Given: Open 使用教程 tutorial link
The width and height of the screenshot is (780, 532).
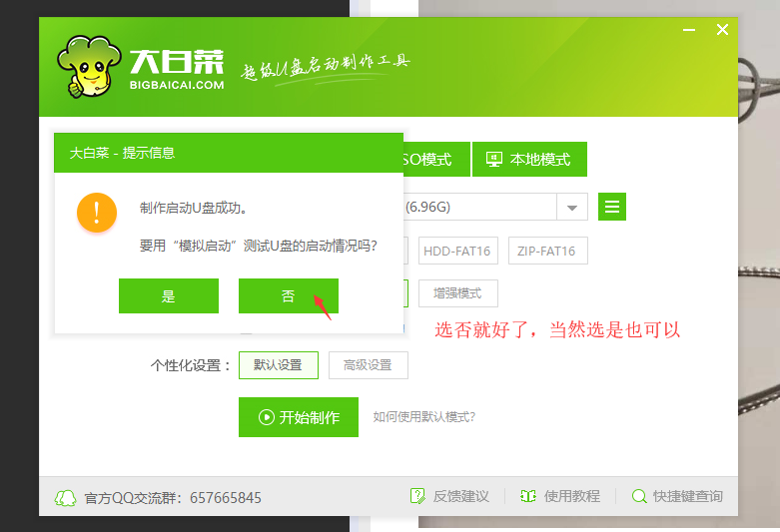Looking at the screenshot, I should pyautogui.click(x=571, y=496).
